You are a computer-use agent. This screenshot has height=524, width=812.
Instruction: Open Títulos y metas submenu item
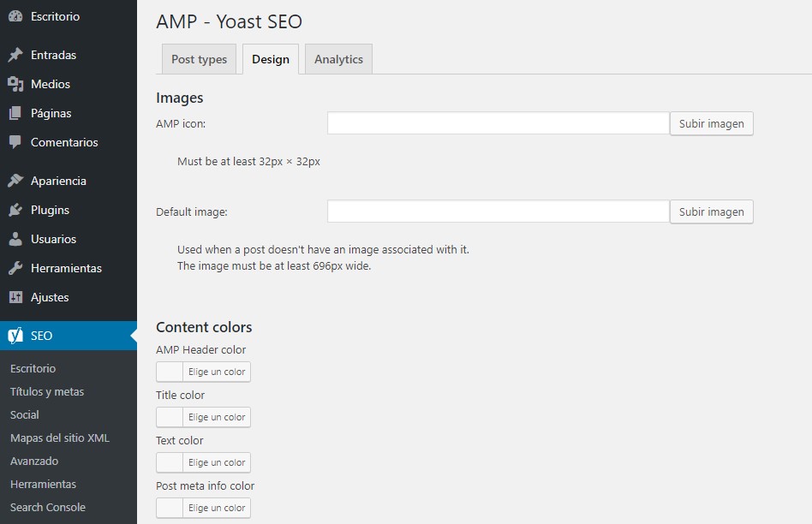(x=47, y=391)
